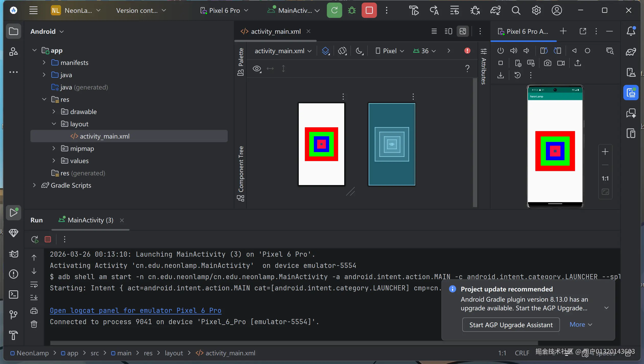The width and height of the screenshot is (644, 364).
Task: Click the Sync Project with Gradle icon
Action: point(495,10)
